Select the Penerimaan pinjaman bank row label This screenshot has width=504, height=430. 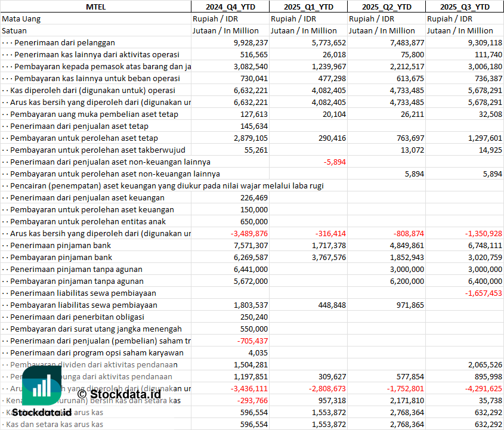coord(60,245)
